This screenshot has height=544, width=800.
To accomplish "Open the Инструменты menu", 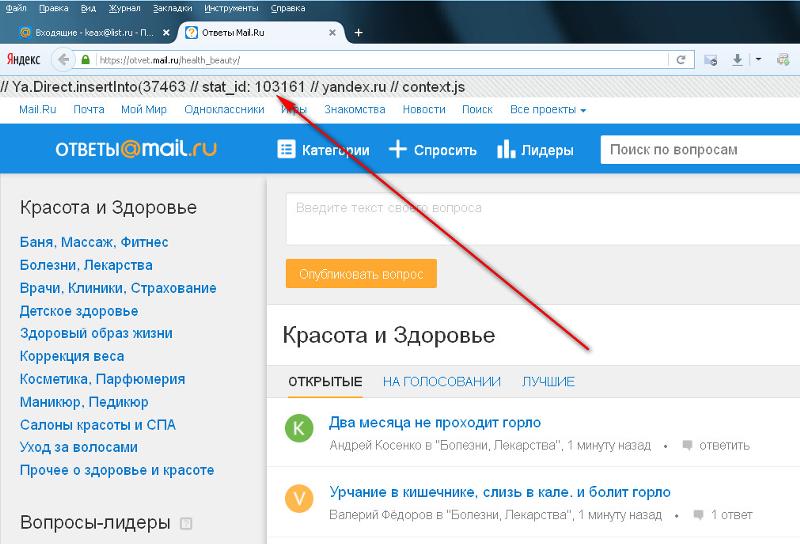I will (231, 8).
